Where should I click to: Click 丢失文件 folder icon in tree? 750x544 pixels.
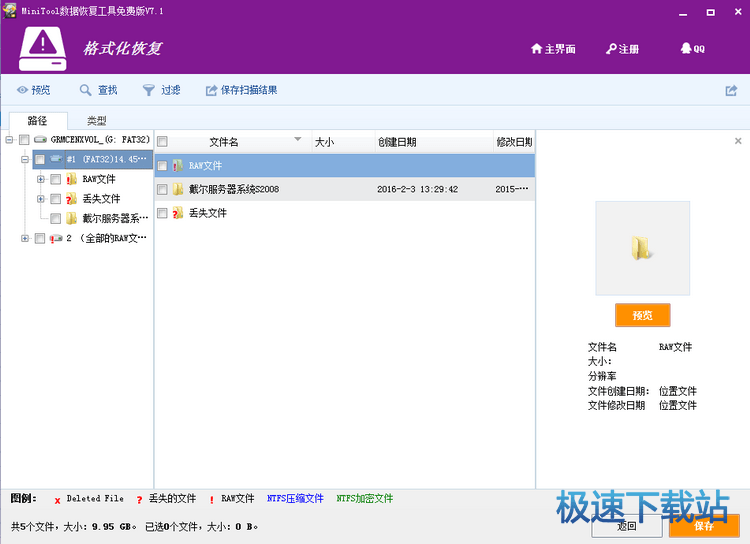[71, 199]
